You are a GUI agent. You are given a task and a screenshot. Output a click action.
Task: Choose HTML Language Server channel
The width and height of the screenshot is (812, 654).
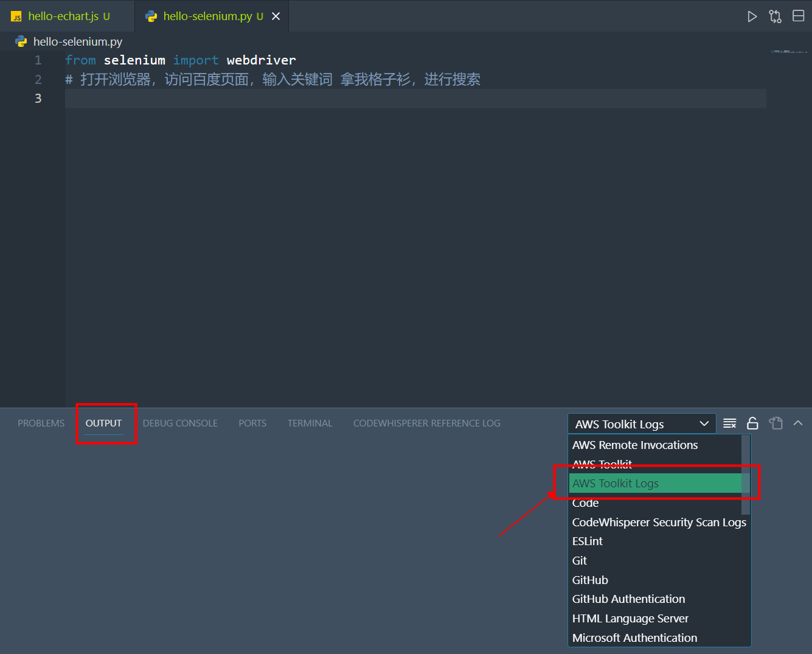[x=659, y=618]
